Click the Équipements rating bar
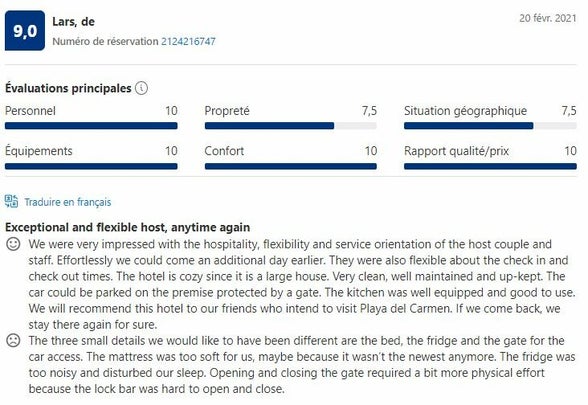The width and height of the screenshot is (588, 405). (x=91, y=166)
